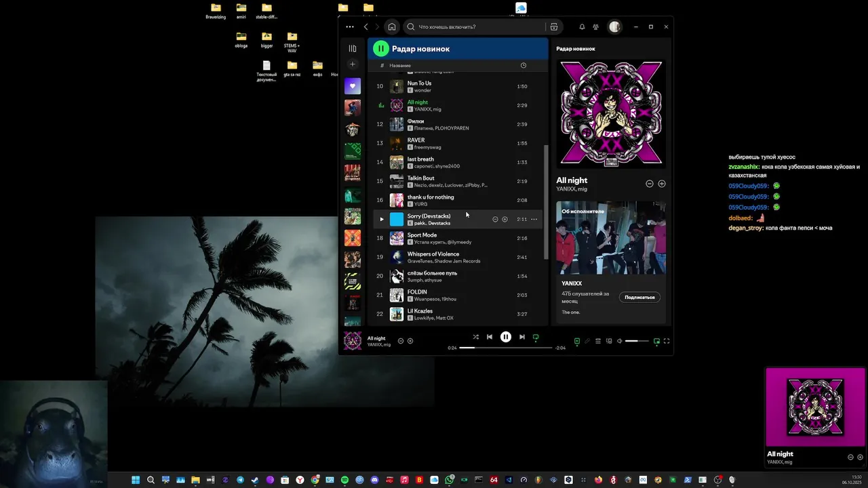The image size is (868, 488).
Task: Create new playlist with plus button
Action: click(352, 64)
